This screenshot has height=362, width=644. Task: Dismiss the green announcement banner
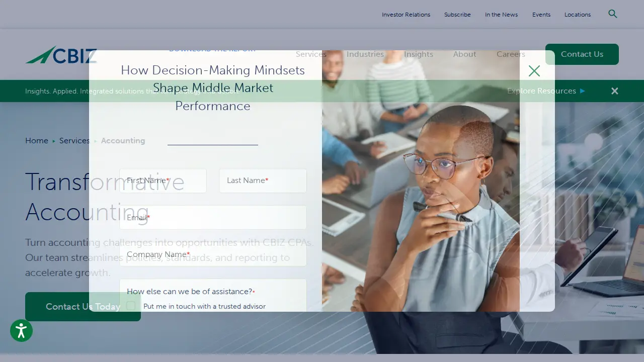(x=614, y=91)
